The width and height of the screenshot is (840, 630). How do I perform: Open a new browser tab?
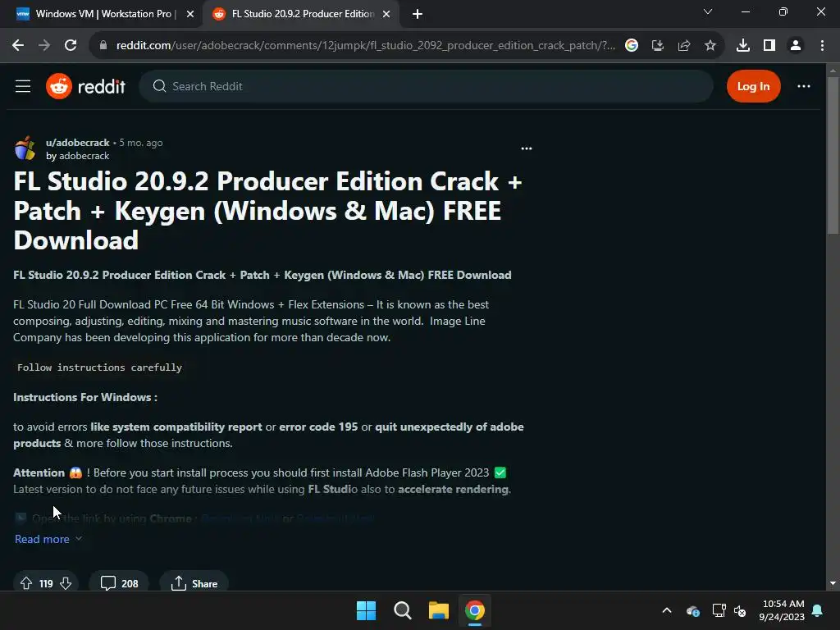coord(418,14)
